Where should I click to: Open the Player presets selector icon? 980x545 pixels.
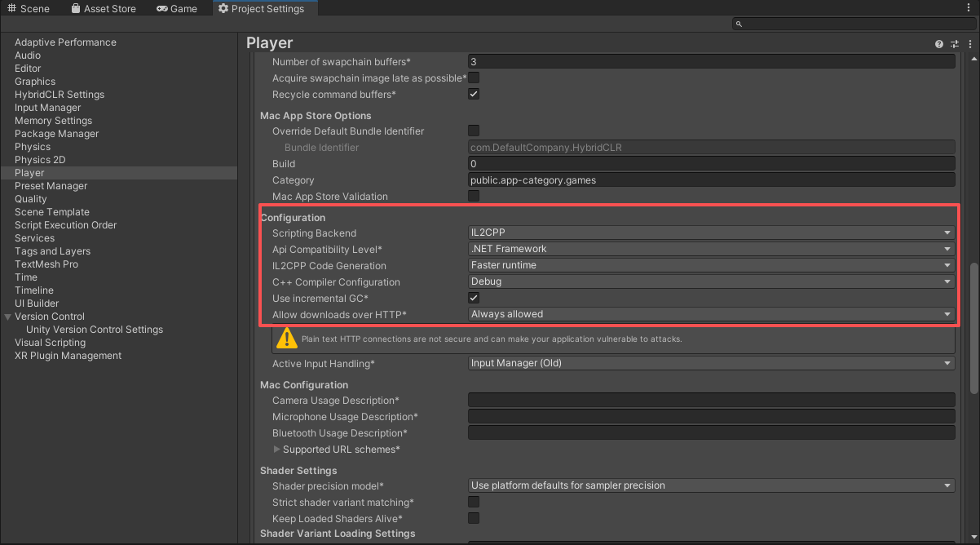pyautogui.click(x=955, y=44)
